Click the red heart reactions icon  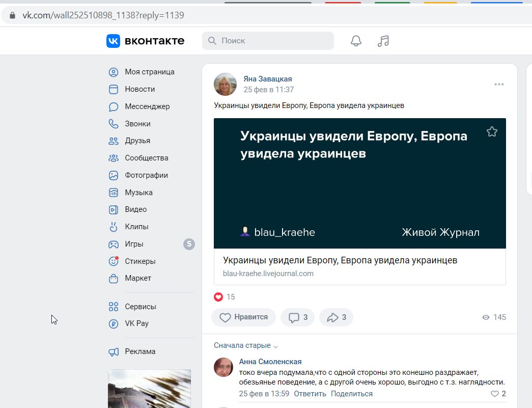coord(218,297)
